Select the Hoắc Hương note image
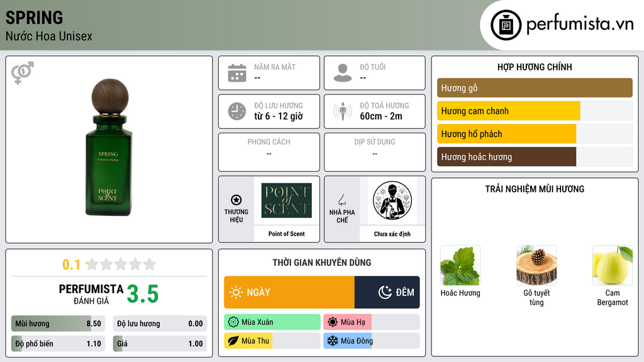This screenshot has height=362, width=644. [460, 266]
